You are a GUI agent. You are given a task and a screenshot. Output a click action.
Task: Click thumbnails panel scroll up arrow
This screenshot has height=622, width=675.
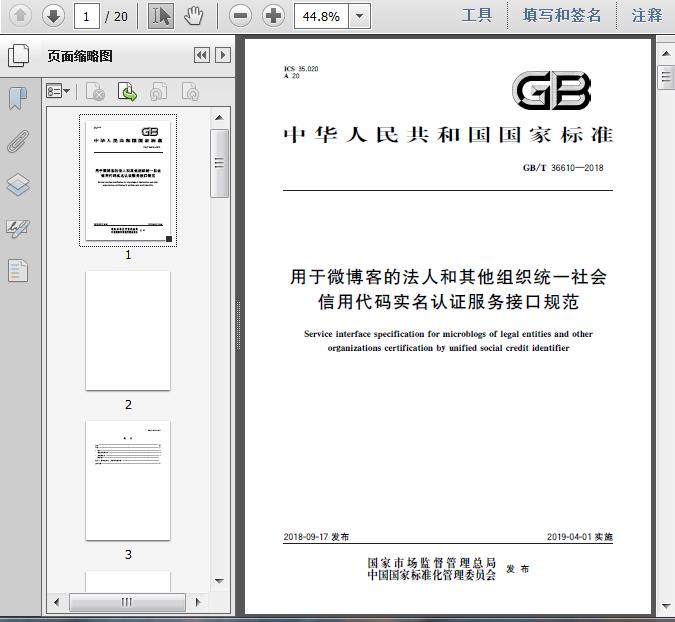click(219, 118)
